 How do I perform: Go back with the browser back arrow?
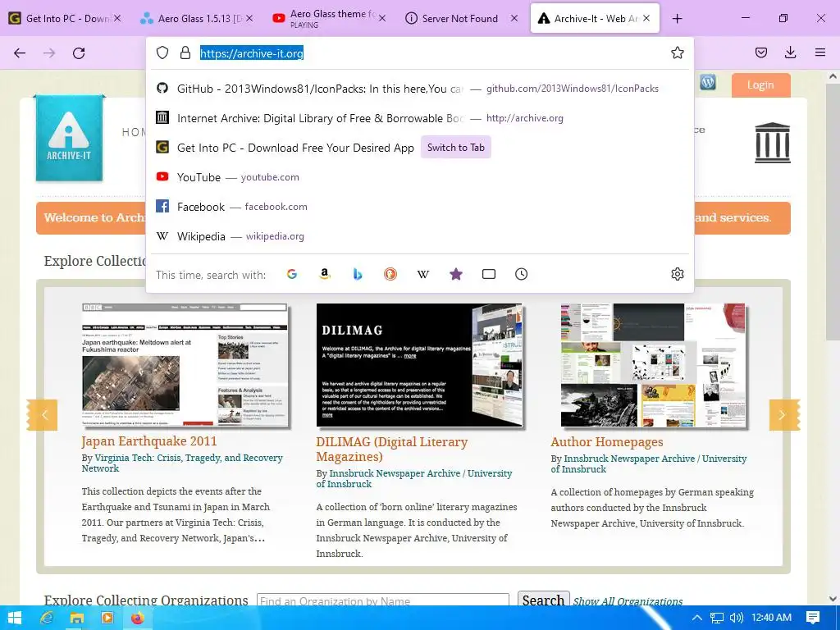tap(20, 53)
